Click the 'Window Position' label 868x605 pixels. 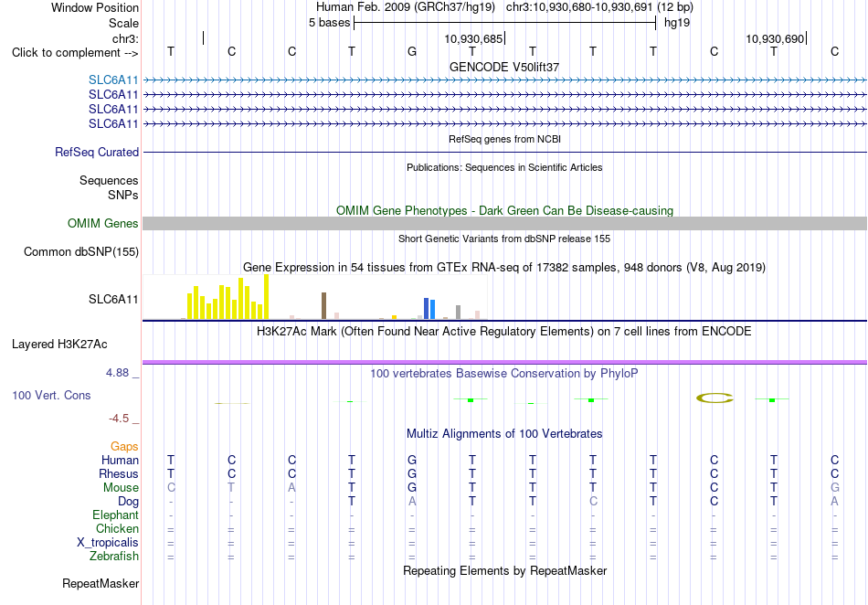[95, 7]
